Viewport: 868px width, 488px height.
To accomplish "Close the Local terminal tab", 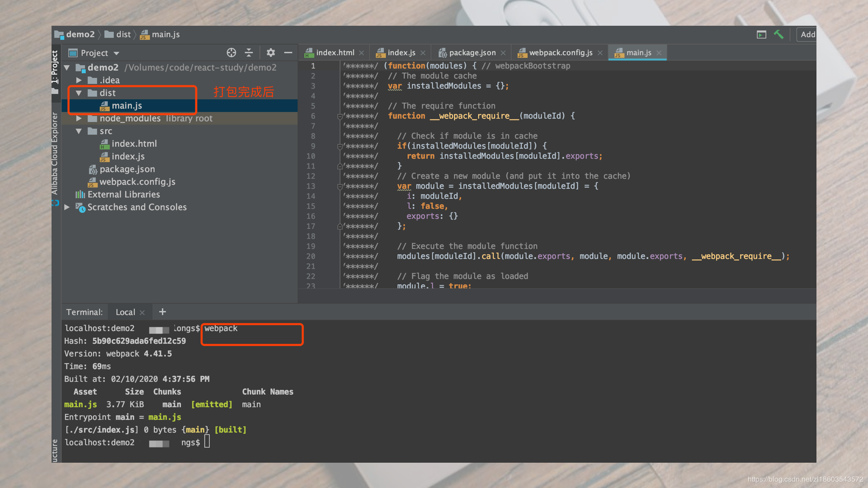I will point(142,313).
